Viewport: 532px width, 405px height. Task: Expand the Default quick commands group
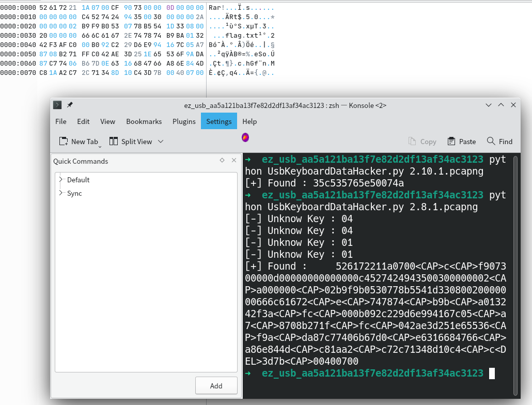click(x=61, y=179)
